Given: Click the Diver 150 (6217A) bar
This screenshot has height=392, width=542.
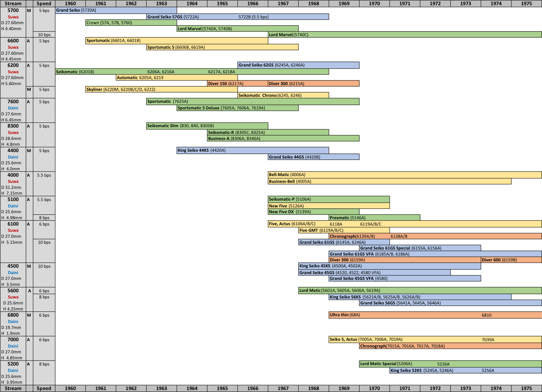Looking at the screenshot, I should pyautogui.click(x=238, y=84).
